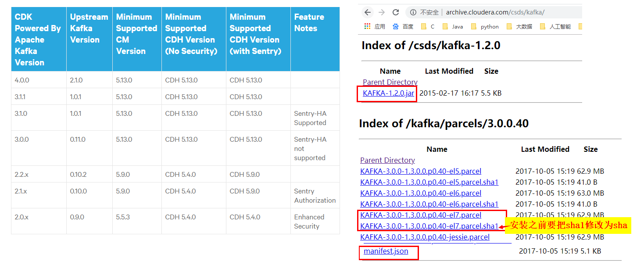Click the 'Index of /csds/kafka-1.2.0' heading
The image size is (644, 265).
(431, 45)
